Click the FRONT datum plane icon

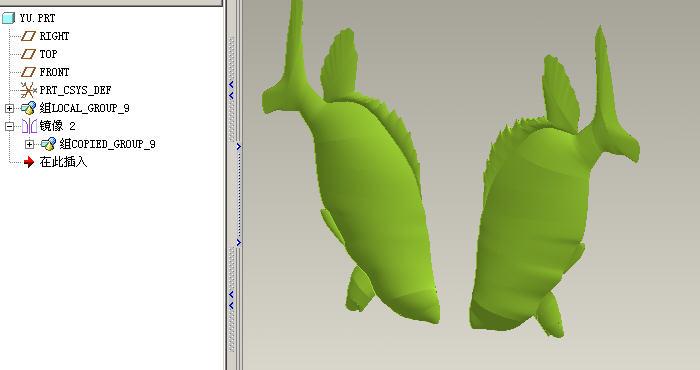pyautogui.click(x=29, y=72)
